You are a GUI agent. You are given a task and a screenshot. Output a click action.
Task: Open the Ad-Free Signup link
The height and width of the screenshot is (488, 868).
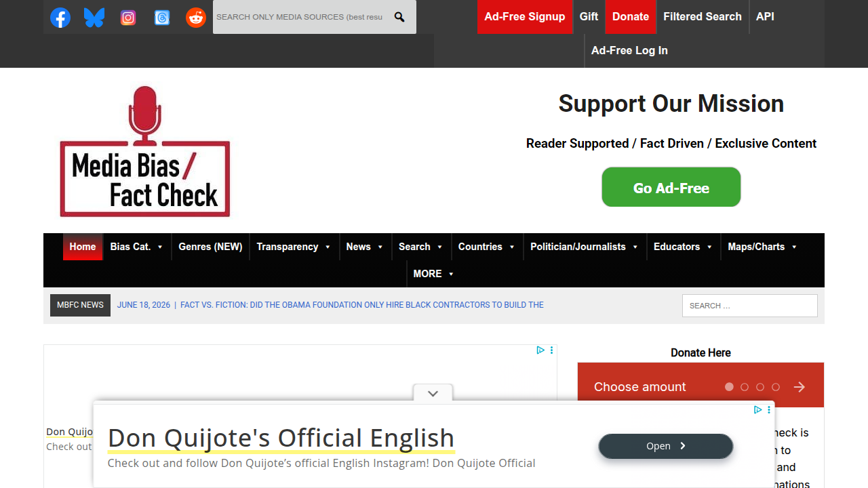coord(525,17)
